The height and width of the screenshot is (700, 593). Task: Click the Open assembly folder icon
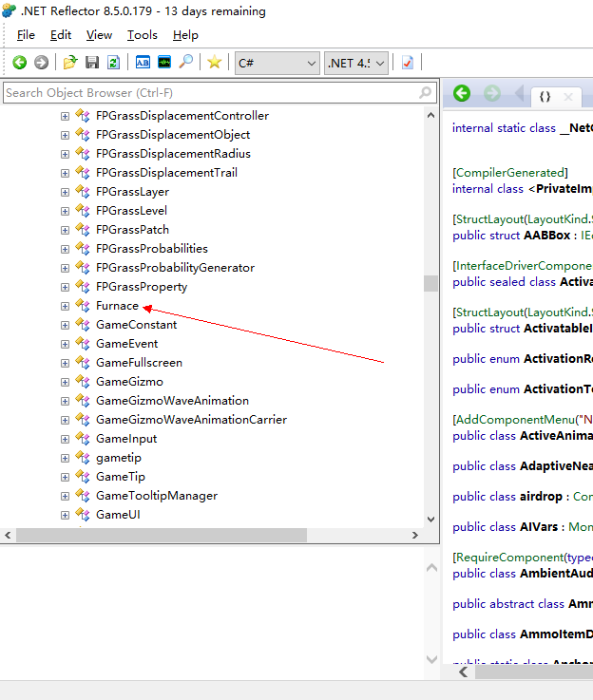69,63
